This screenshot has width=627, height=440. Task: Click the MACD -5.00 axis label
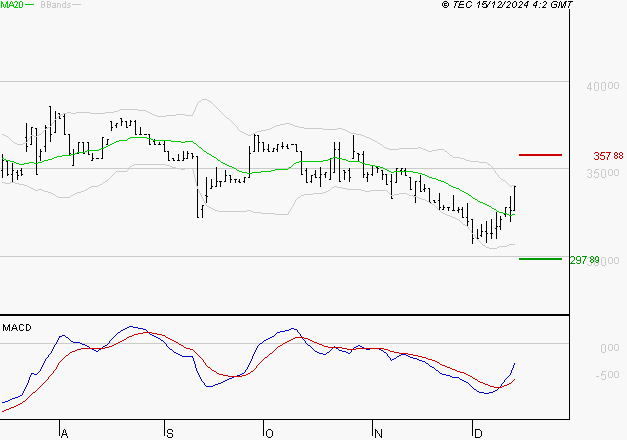[x=607, y=375]
